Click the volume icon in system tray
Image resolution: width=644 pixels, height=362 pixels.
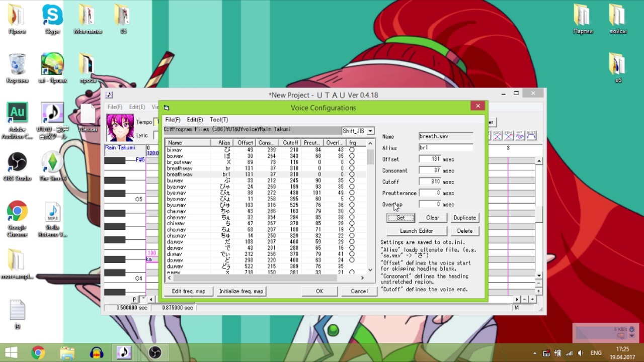pos(581,353)
